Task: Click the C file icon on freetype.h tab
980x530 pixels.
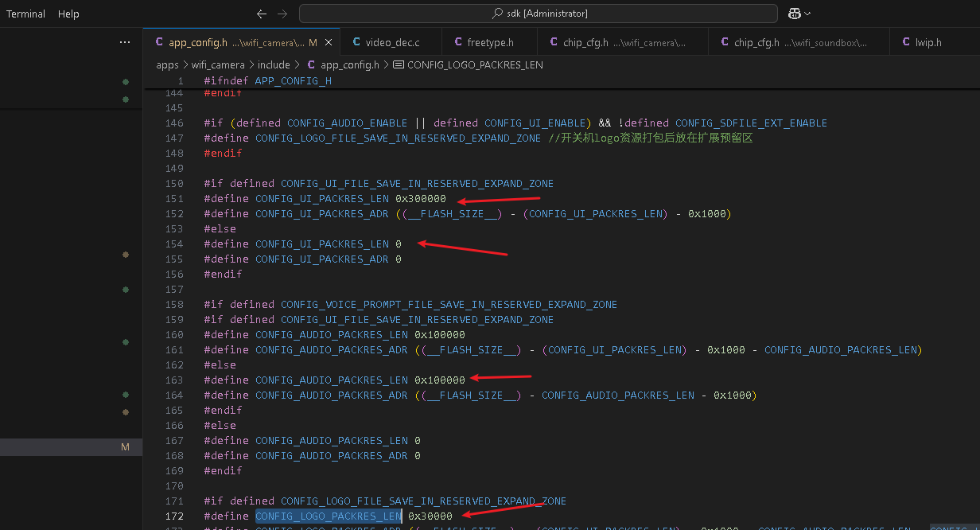Action: [458, 42]
